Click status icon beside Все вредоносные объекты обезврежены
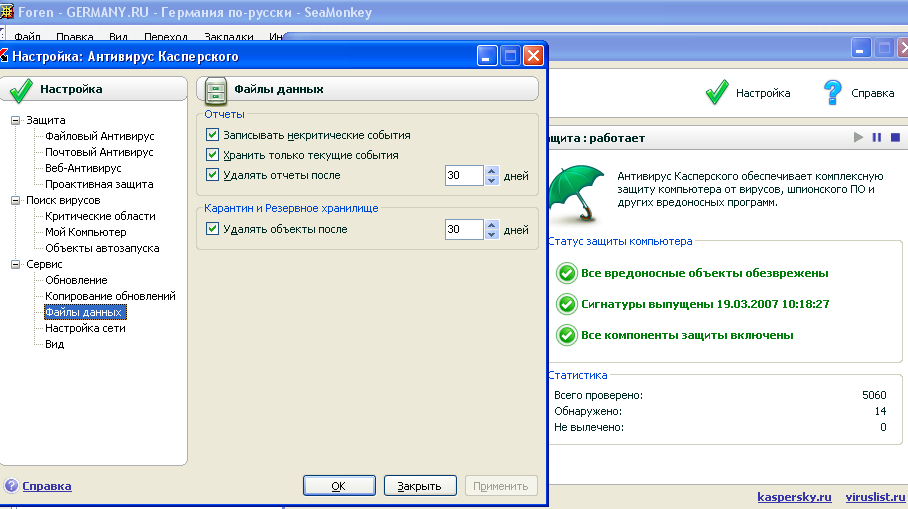This screenshot has height=509, width=908. click(566, 273)
